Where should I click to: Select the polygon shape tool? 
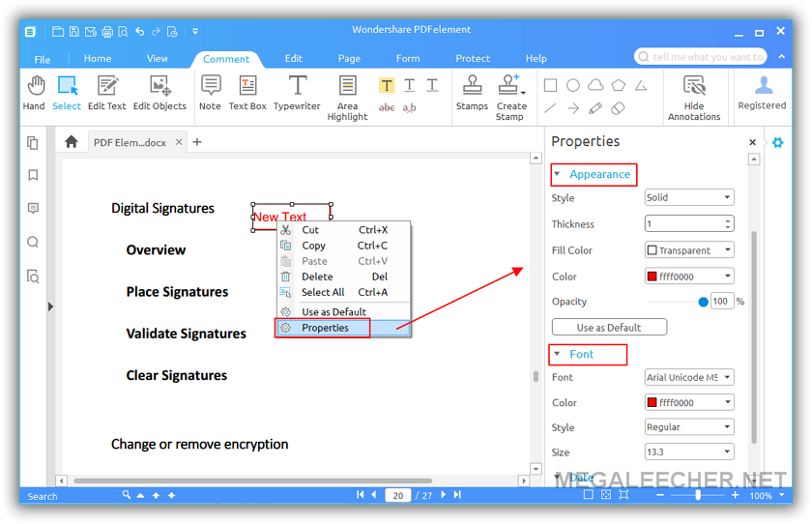619,85
